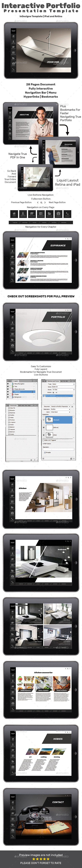Select the Contact bookmark
This screenshot has height=868, width=82.
12,434
